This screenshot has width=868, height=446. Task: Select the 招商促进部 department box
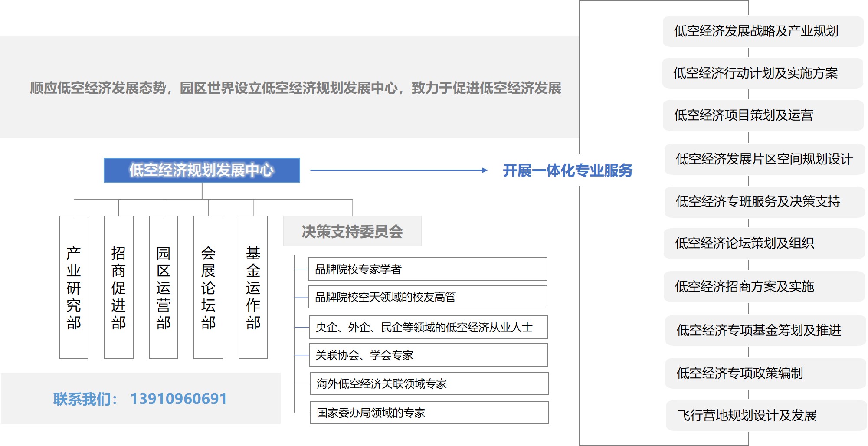coord(118,287)
